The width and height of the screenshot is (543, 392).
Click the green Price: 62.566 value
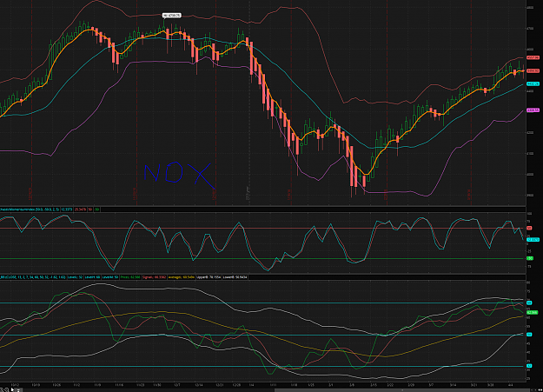click(130, 277)
